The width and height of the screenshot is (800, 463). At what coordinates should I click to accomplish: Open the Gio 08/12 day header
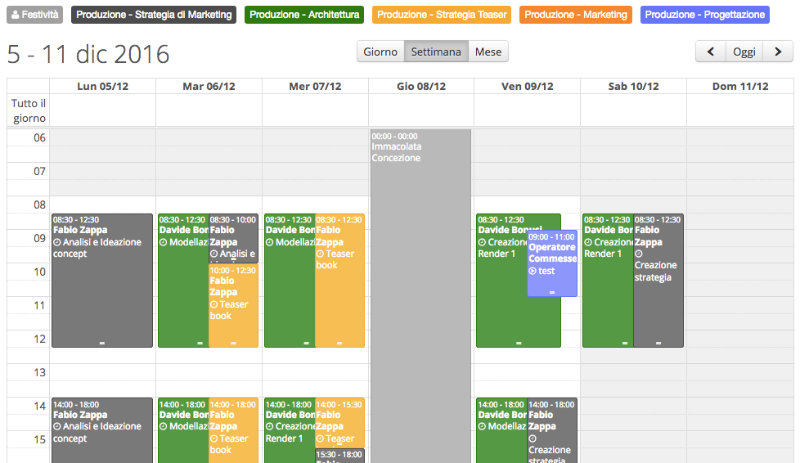[421, 86]
